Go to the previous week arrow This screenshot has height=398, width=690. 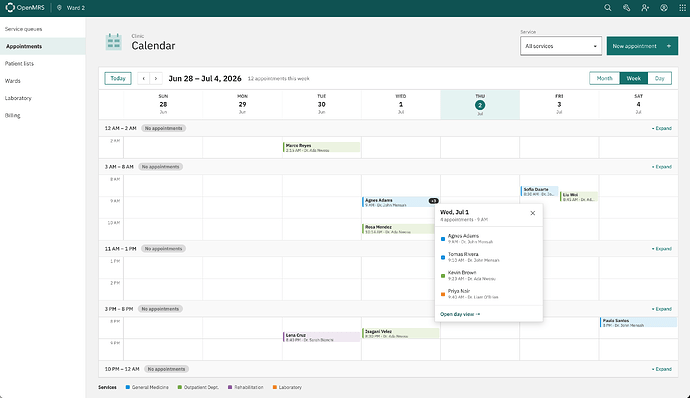pos(143,78)
